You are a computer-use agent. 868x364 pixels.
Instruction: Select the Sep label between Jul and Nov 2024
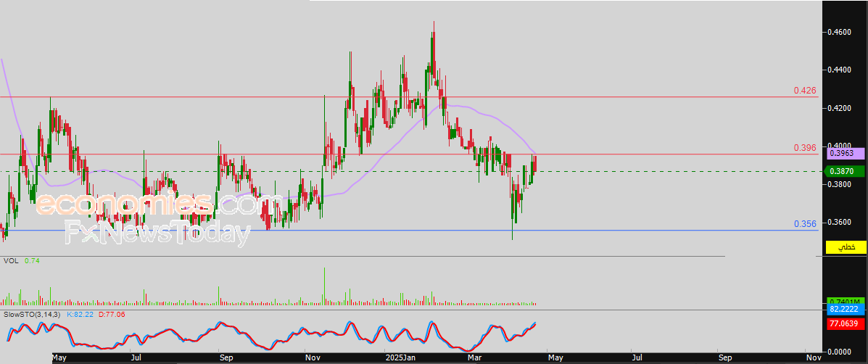(226, 358)
